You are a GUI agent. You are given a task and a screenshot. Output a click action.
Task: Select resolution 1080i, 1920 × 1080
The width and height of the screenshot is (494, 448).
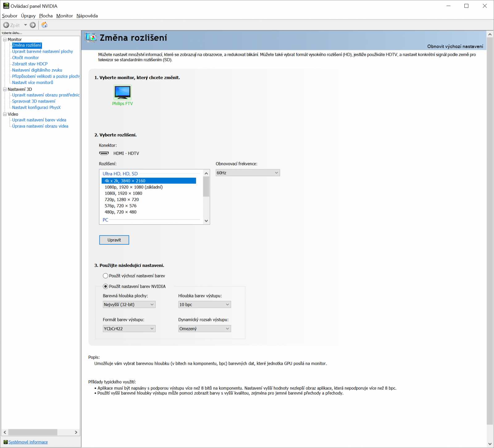(x=124, y=193)
